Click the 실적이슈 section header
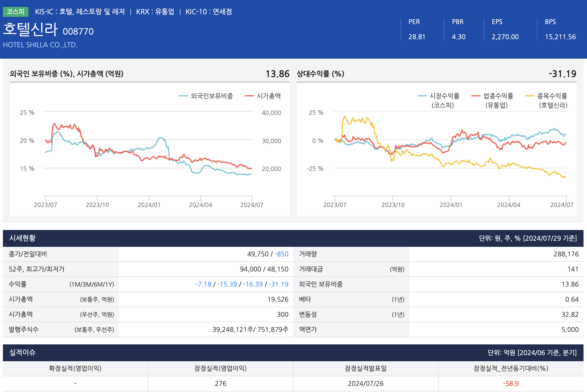The height and width of the screenshot is (392, 587). (x=22, y=353)
